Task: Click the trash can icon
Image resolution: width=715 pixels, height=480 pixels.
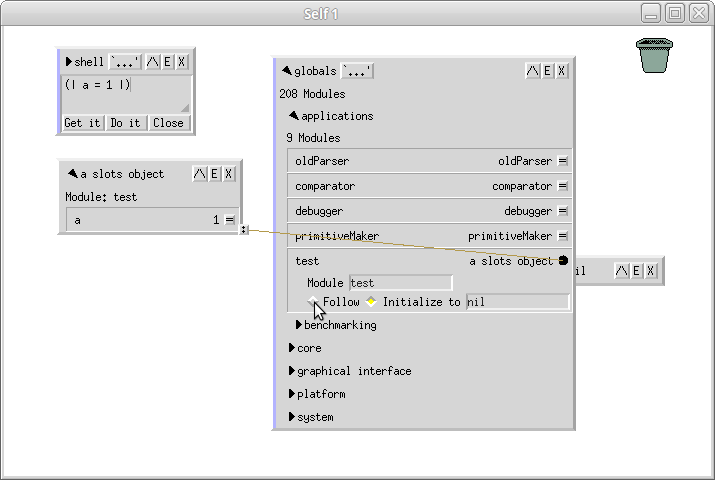Action: pyautogui.click(x=654, y=56)
